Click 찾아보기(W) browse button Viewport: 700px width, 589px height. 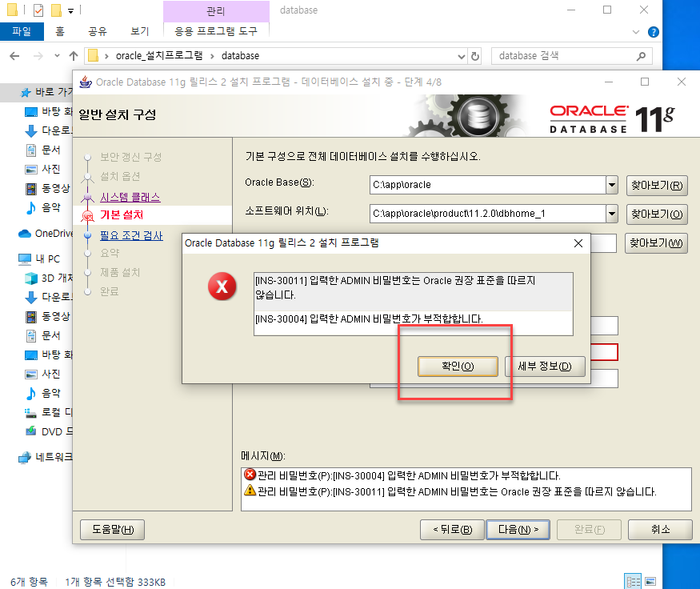coord(656,243)
